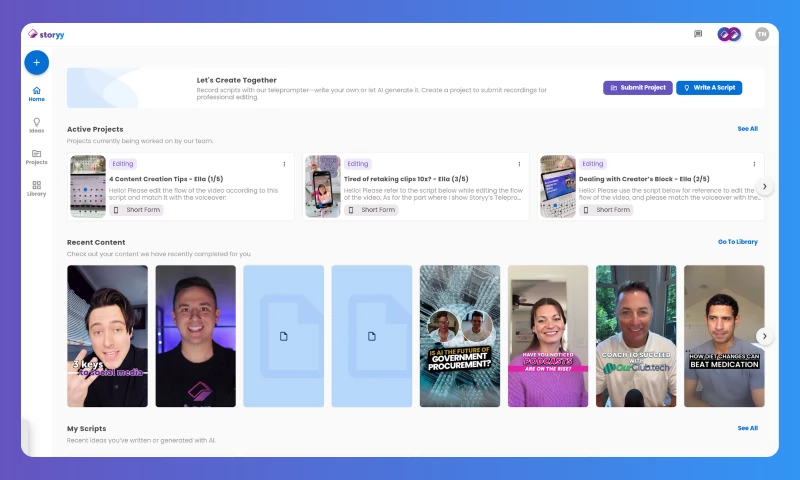Open options menu for Tired of retaking clips
Screen dimensions: 800x480
tap(518, 164)
